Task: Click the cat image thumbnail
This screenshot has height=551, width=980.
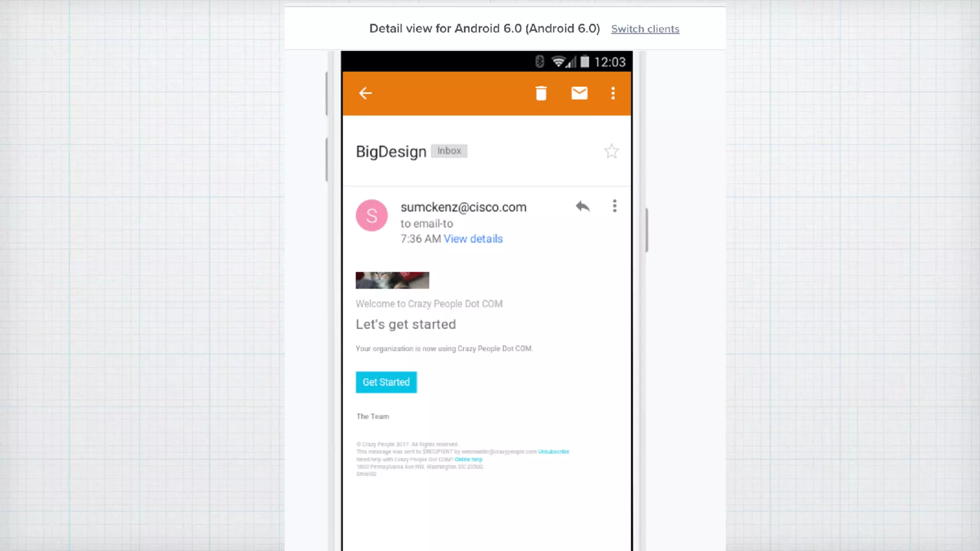Action: (x=392, y=280)
